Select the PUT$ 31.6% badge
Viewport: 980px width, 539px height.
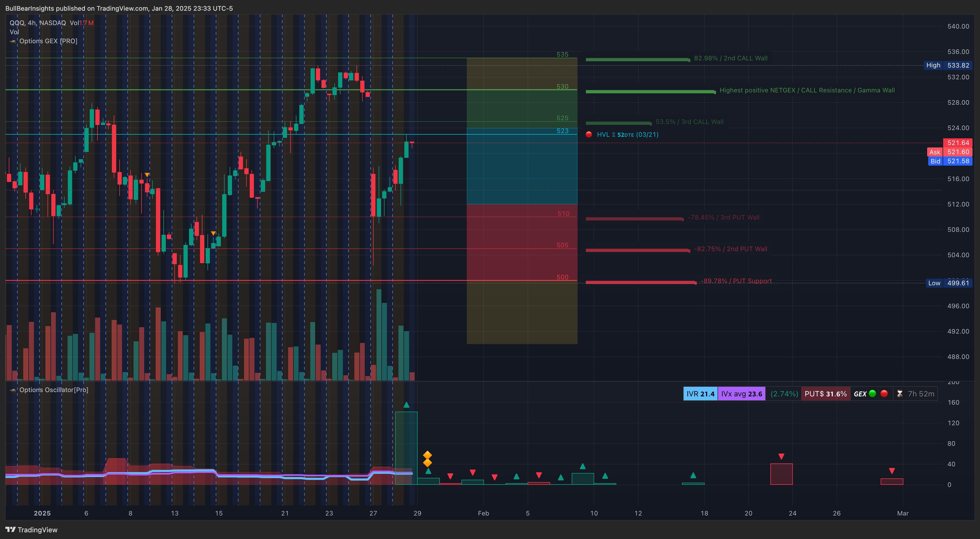coord(826,394)
